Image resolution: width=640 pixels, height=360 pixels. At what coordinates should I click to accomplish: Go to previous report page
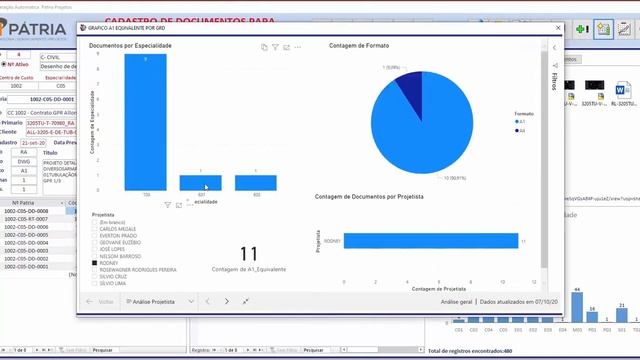[207, 301]
